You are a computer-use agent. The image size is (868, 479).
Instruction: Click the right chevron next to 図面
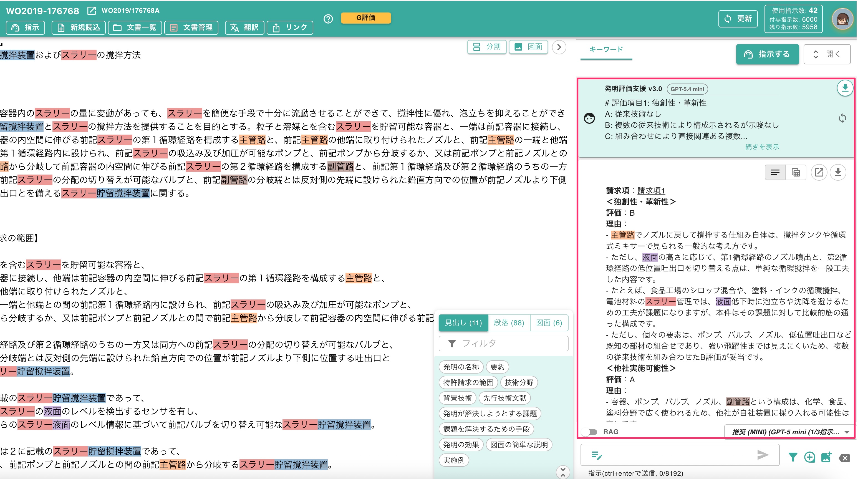pyautogui.click(x=559, y=47)
